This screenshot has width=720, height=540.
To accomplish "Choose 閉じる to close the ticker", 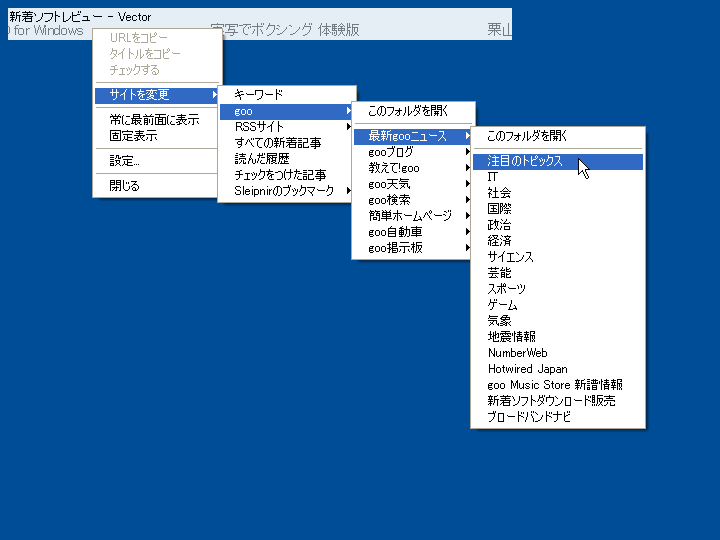I will point(157,186).
